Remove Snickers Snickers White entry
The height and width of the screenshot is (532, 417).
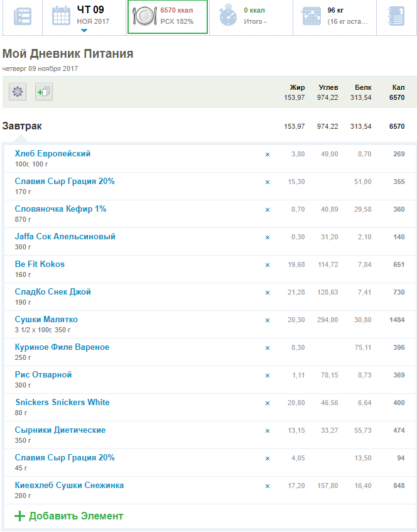(268, 403)
